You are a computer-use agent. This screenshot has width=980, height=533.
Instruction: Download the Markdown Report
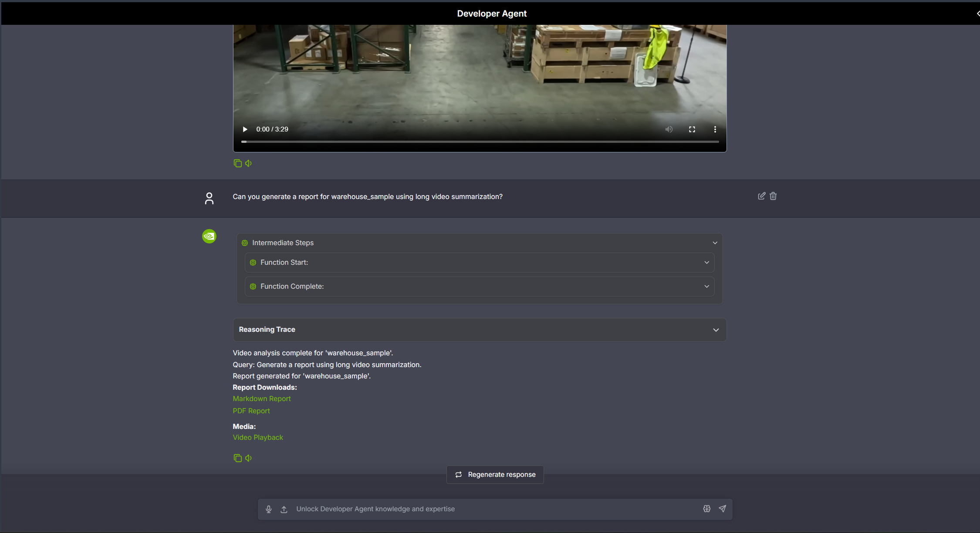[x=261, y=398]
